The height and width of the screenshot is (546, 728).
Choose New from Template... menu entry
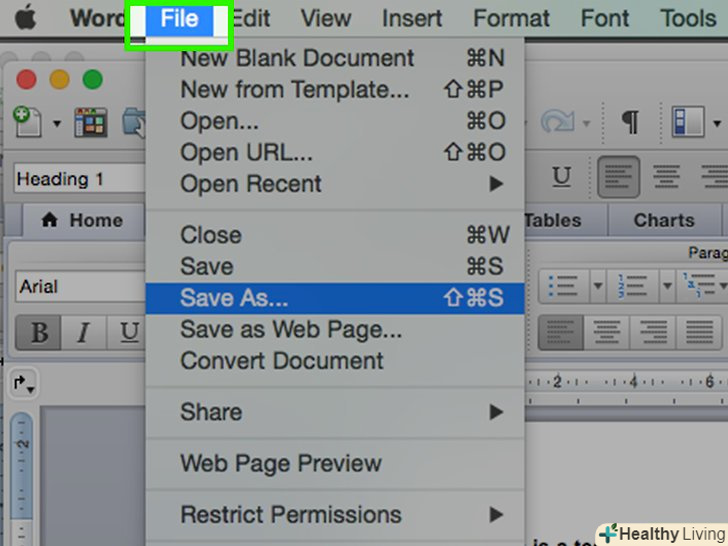[294, 90]
